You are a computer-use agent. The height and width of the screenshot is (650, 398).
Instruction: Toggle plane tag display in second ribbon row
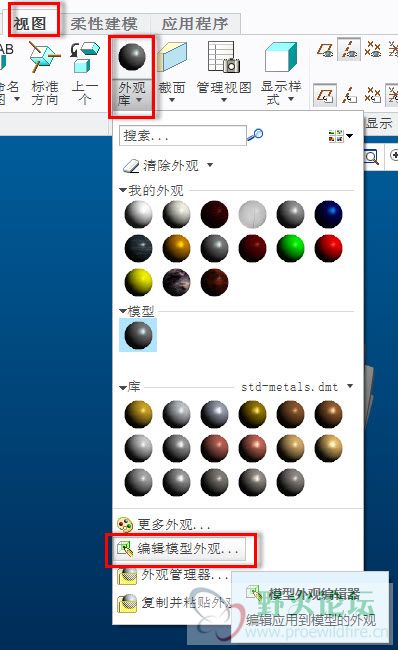pos(325,95)
